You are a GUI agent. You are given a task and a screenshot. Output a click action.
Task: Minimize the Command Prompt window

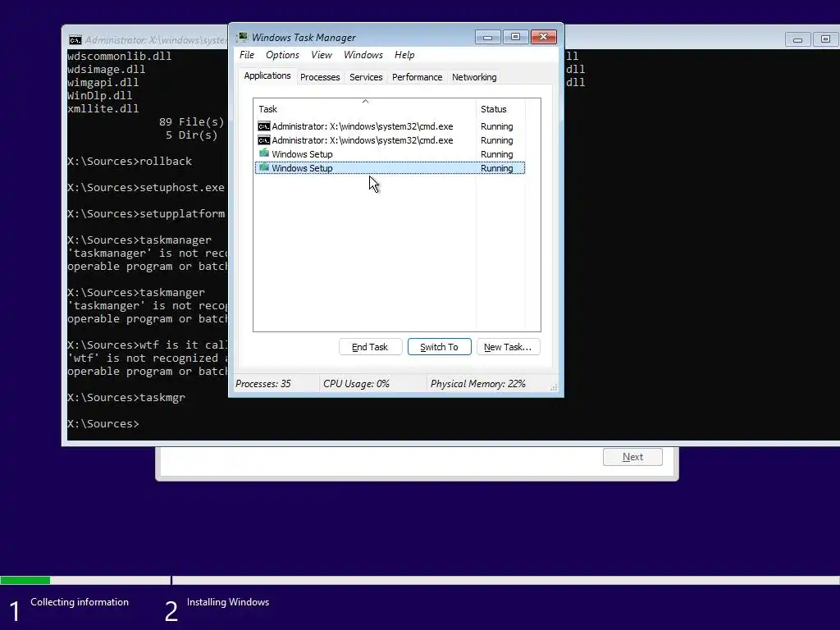797,39
